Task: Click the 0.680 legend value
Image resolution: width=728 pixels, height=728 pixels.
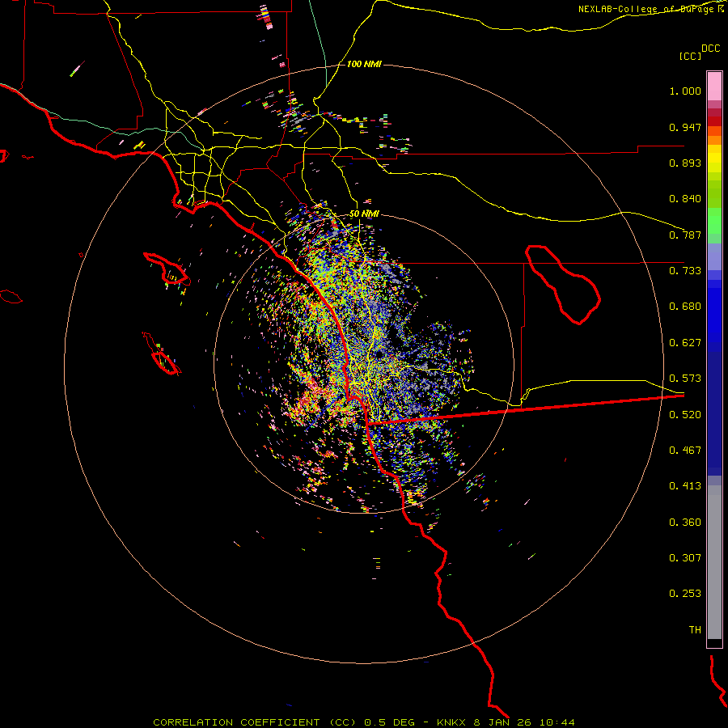Action: 685,307
